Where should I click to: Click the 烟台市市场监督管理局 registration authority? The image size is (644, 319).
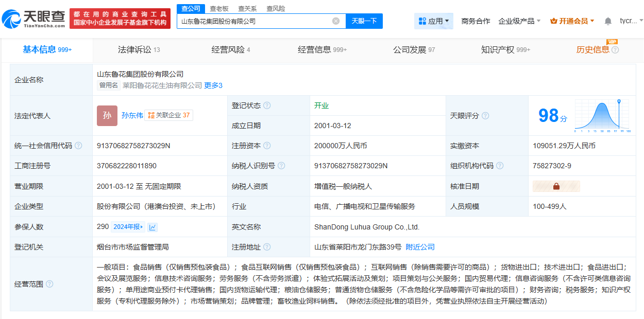click(133, 247)
